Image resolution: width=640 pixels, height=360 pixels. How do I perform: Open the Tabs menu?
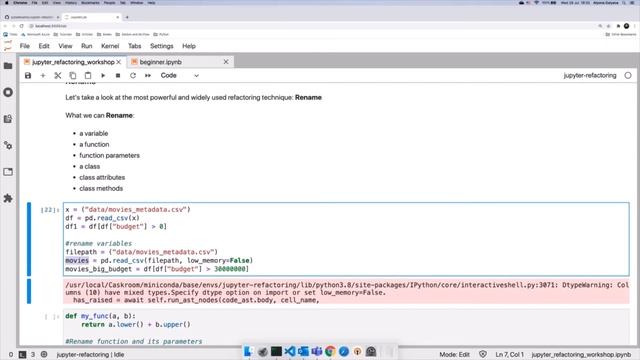[x=134, y=46]
